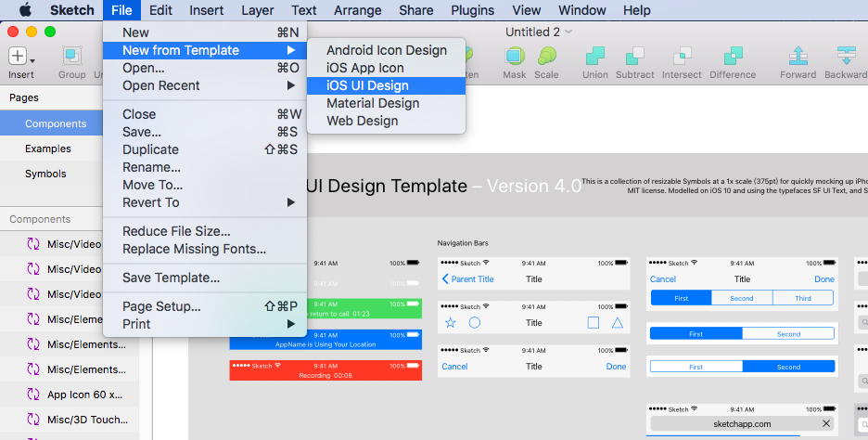868x440 pixels.
Task: Select Duplicate in the File menu
Action: coord(205,149)
